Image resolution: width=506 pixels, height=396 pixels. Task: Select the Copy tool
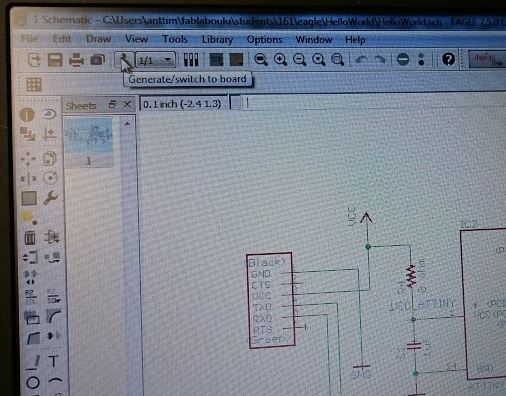click(x=50, y=159)
